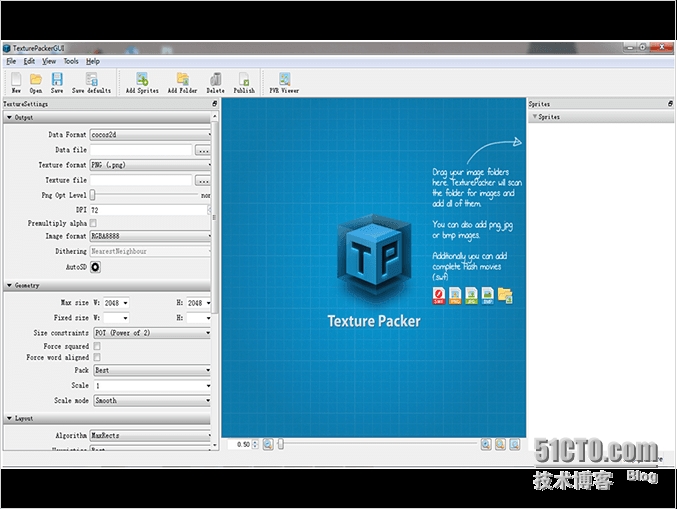Collapse the Geometry section
Screen dimensions: 677x509
[x=9, y=285]
